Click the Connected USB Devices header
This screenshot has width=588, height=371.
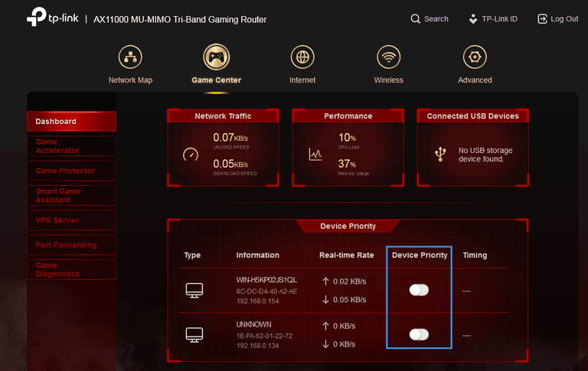click(x=473, y=116)
